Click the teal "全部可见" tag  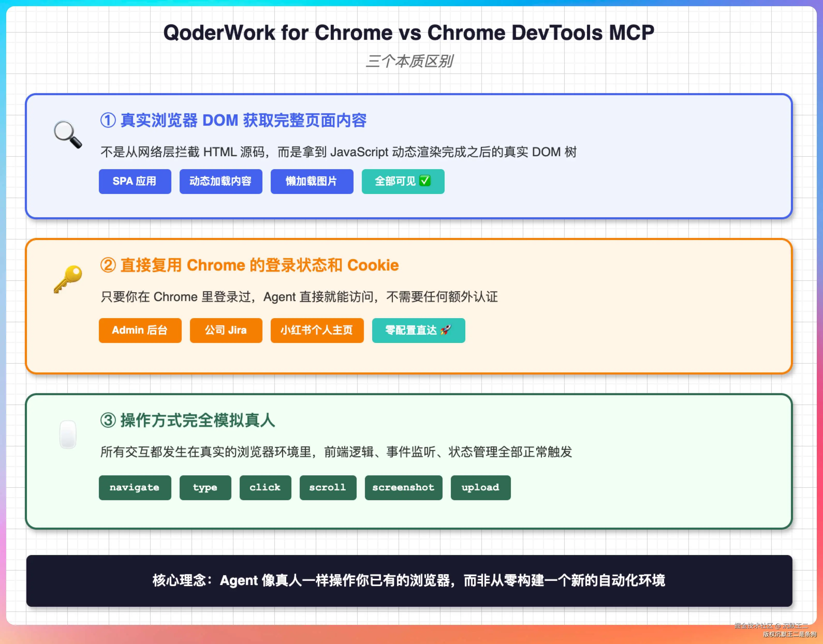click(403, 181)
